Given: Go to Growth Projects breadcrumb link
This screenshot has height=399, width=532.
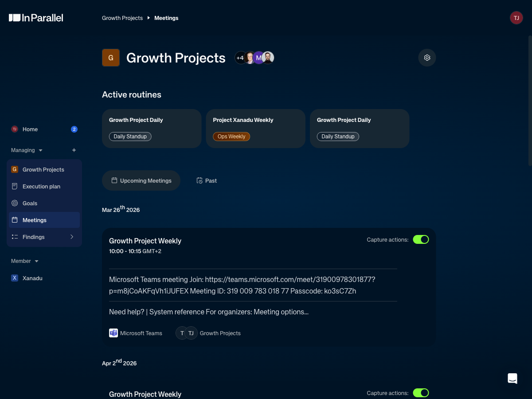Looking at the screenshot, I should point(122,18).
